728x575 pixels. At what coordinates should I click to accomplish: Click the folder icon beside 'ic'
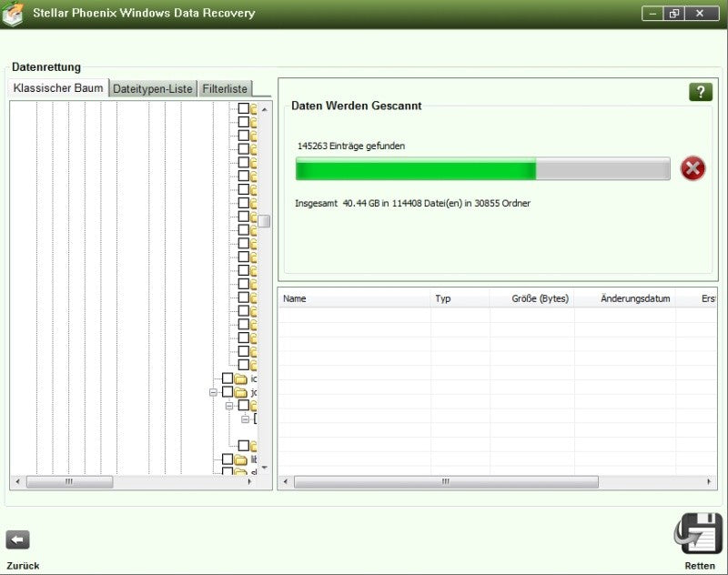point(240,378)
